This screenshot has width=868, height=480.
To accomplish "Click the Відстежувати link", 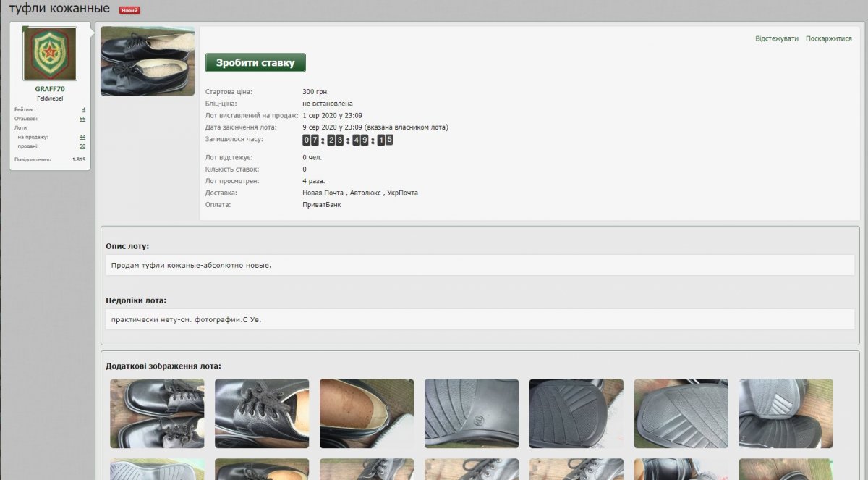I will point(777,38).
